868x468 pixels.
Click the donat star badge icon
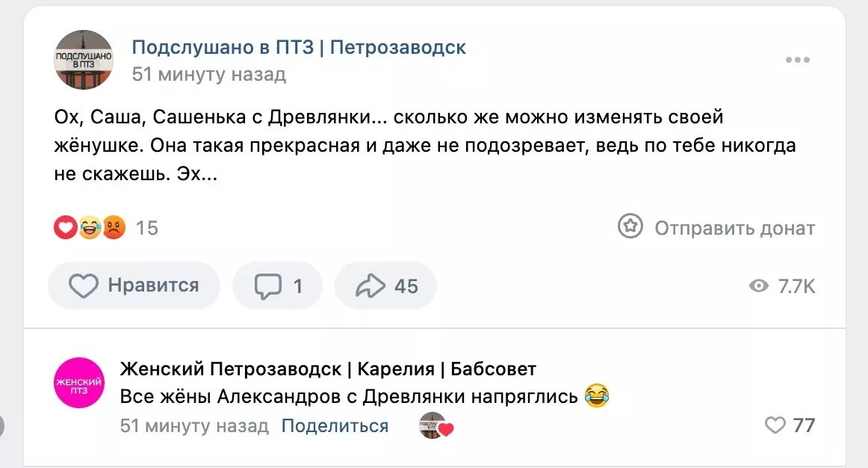coord(630,226)
